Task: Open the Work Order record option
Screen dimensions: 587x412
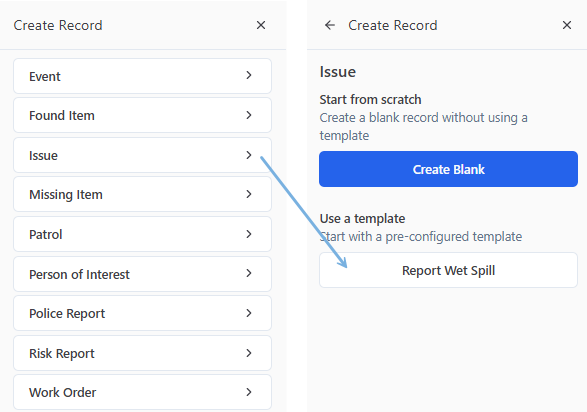Action: pyautogui.click(x=142, y=392)
